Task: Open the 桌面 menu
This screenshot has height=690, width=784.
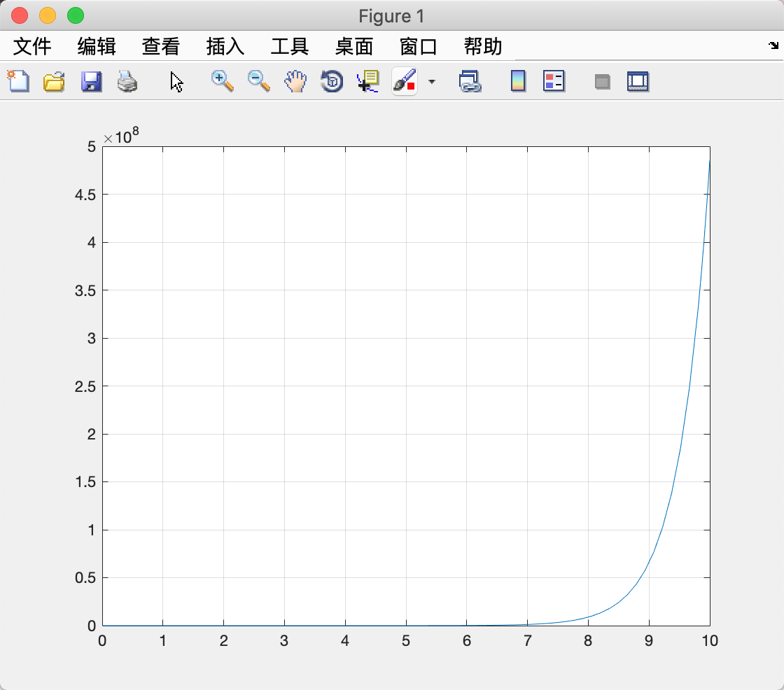Action: point(354,46)
